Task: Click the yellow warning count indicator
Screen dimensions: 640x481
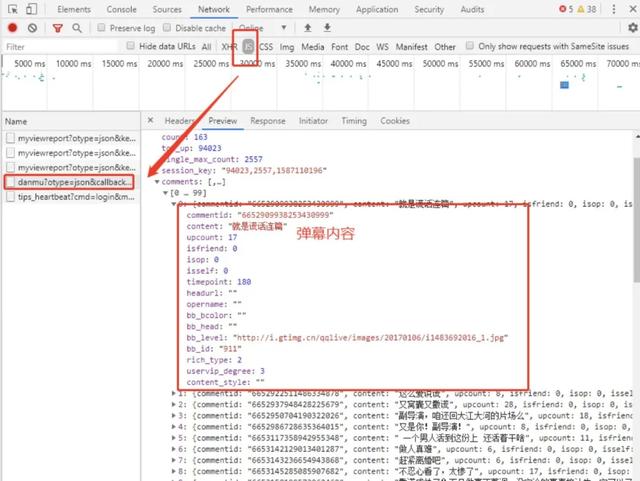Action: click(587, 9)
